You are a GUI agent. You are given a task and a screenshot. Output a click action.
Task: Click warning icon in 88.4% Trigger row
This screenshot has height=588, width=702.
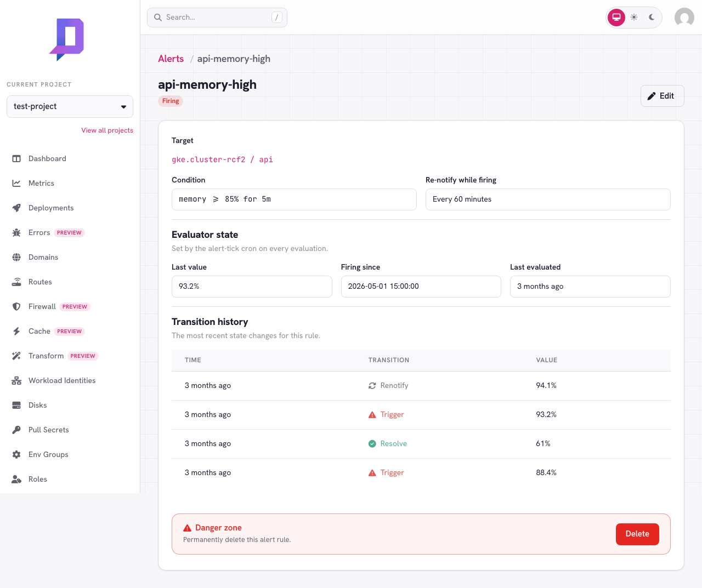coord(372,473)
